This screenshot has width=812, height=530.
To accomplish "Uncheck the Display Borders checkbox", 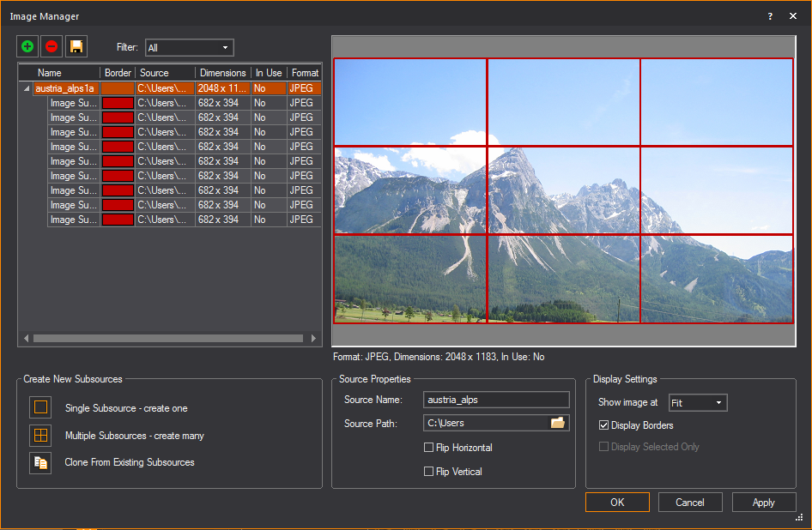I will coord(603,425).
